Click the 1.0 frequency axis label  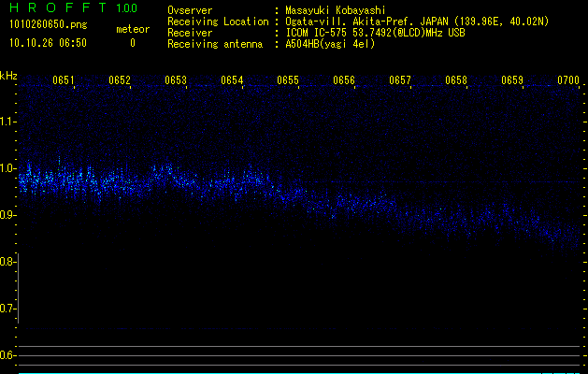point(8,168)
